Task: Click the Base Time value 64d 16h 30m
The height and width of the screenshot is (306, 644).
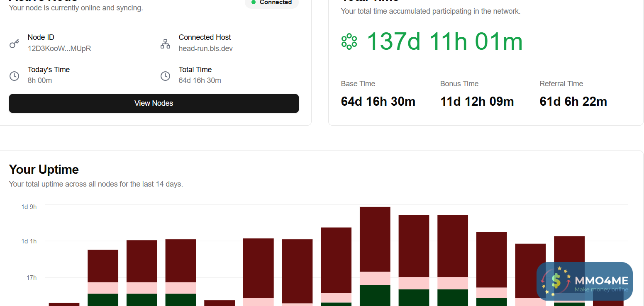Action: [x=378, y=102]
